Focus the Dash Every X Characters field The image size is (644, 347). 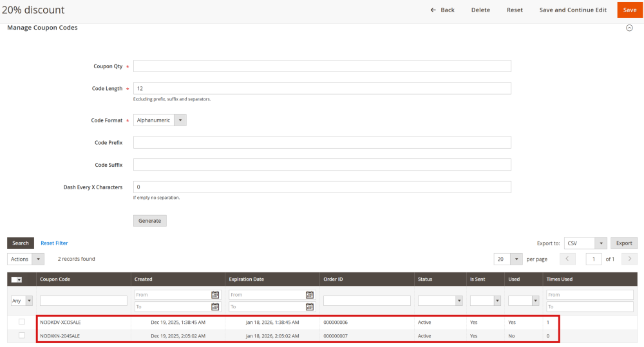322,187
